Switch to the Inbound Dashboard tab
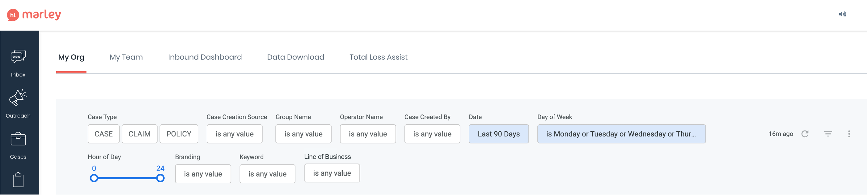Image resolution: width=868 pixels, height=195 pixels. tap(205, 57)
